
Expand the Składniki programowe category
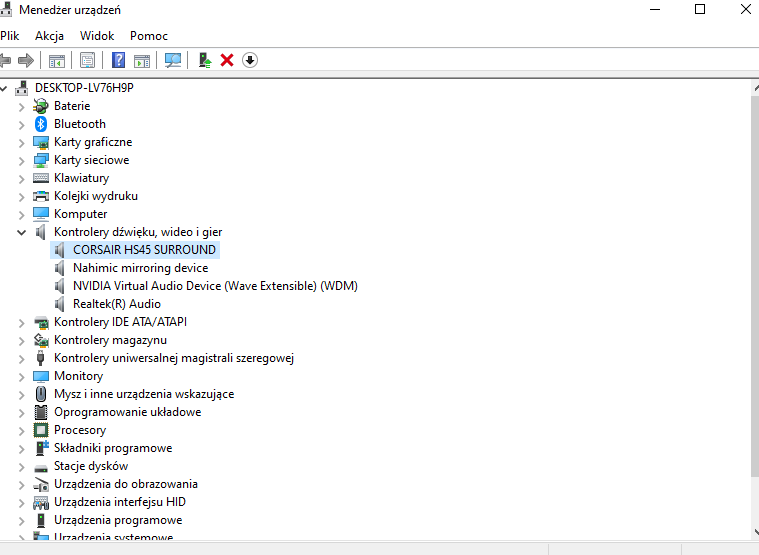(x=21, y=449)
